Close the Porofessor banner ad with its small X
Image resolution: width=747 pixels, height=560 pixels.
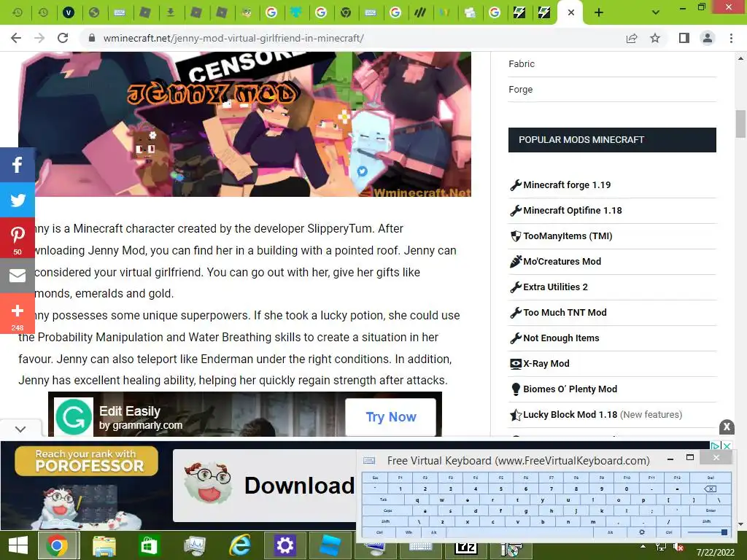727,446
